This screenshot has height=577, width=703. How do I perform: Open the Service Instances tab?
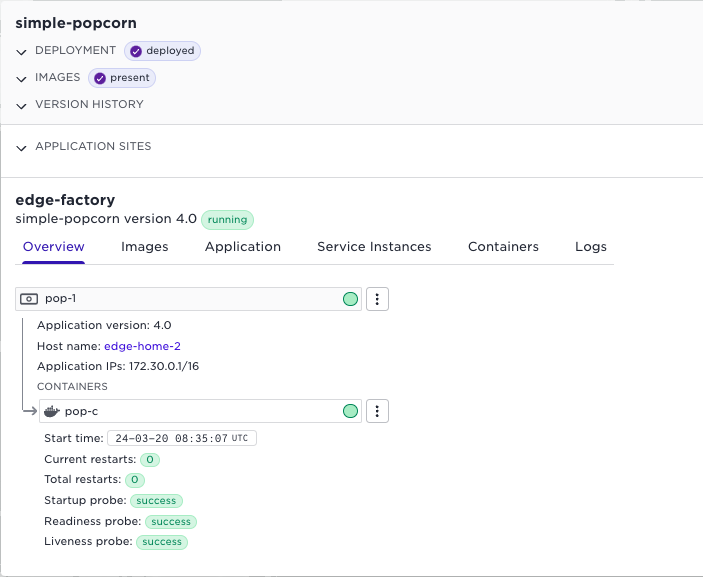tap(374, 247)
